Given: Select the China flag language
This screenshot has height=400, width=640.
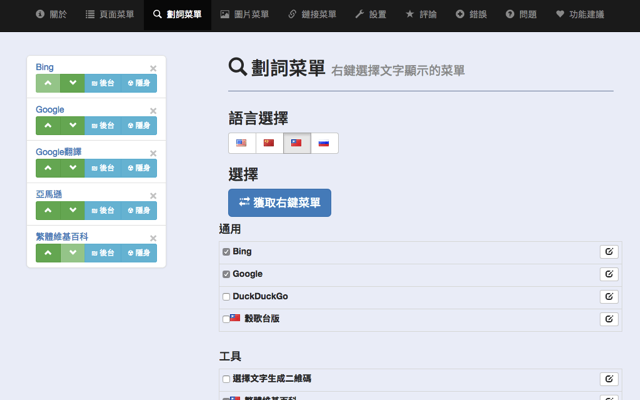Looking at the screenshot, I should pyautogui.click(x=269, y=143).
